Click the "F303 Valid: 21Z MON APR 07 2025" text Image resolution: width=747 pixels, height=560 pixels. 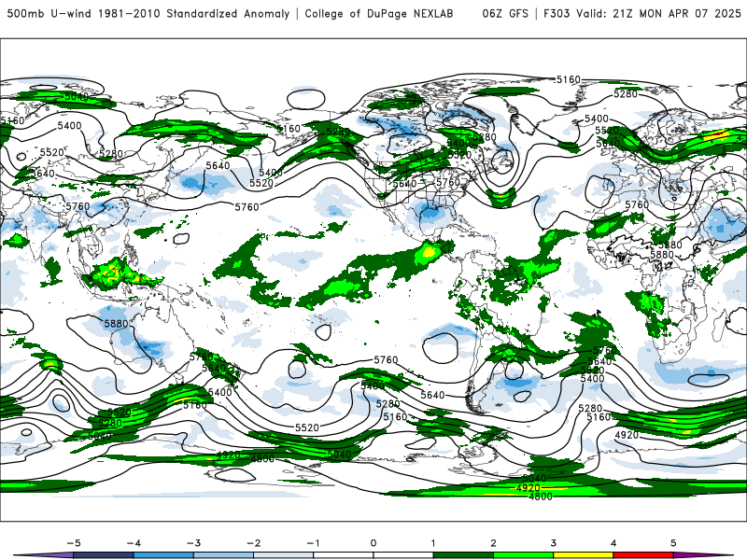[x=641, y=13]
